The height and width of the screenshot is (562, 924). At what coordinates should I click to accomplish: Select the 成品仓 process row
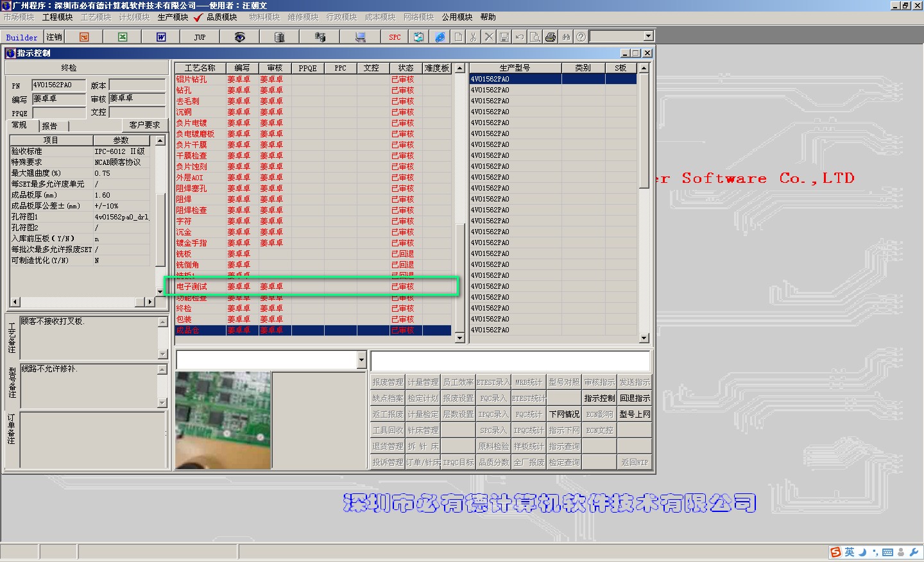click(x=313, y=330)
